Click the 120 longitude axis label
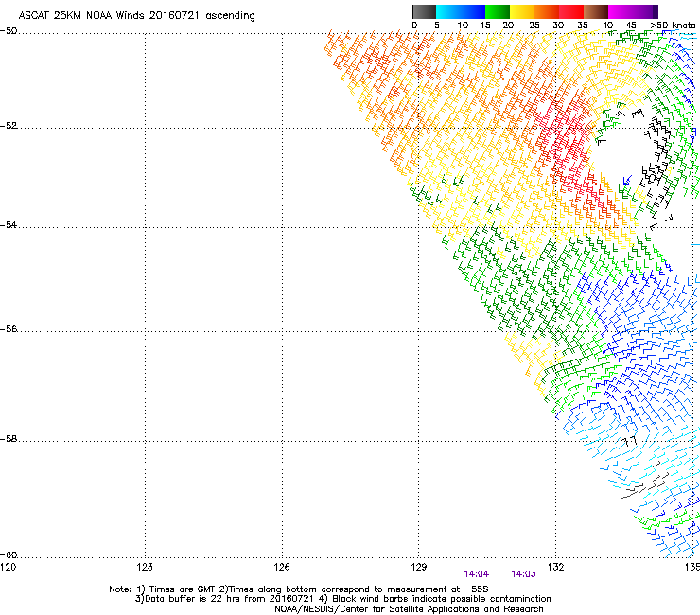 click(8, 567)
